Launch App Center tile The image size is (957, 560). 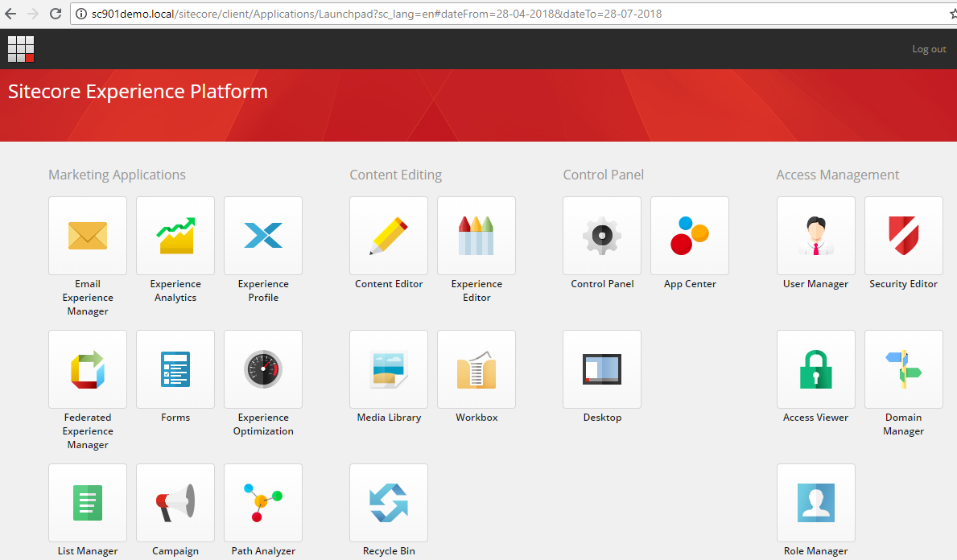690,236
